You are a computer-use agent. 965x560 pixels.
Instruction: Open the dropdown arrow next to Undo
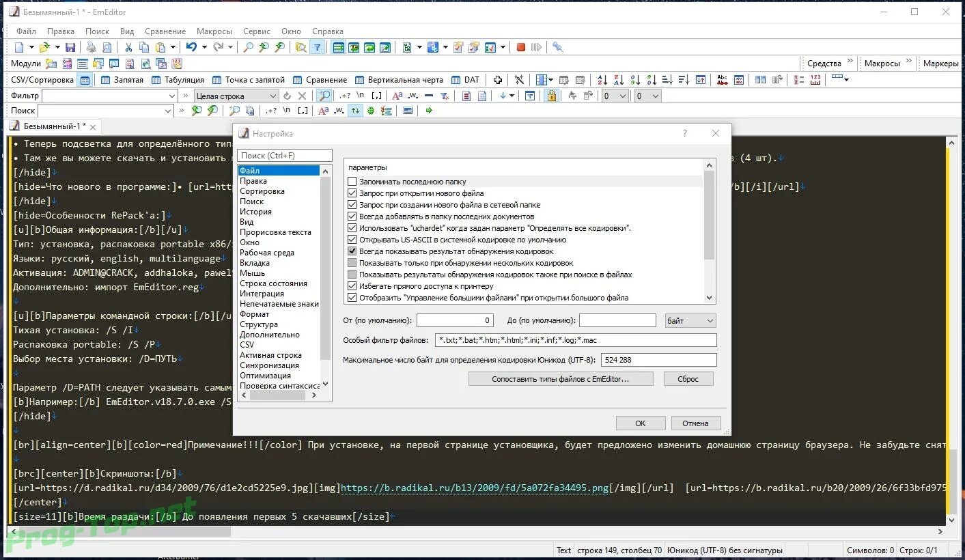(x=204, y=47)
